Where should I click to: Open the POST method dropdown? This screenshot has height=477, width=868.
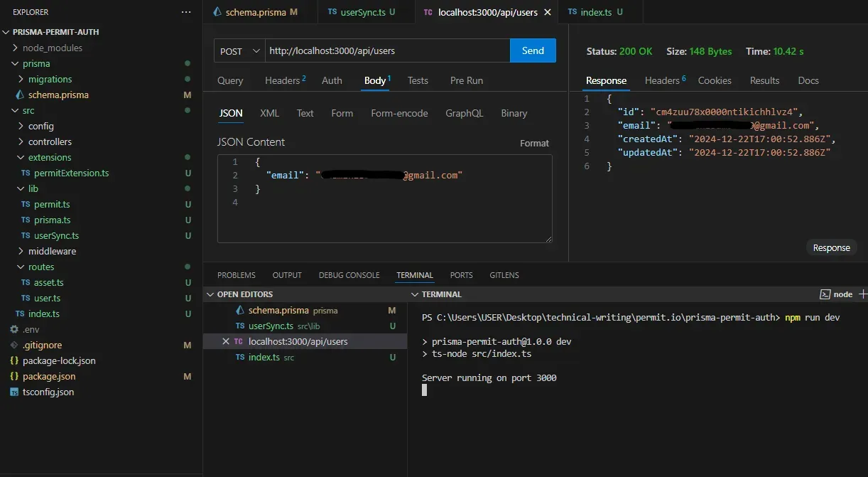tap(239, 51)
